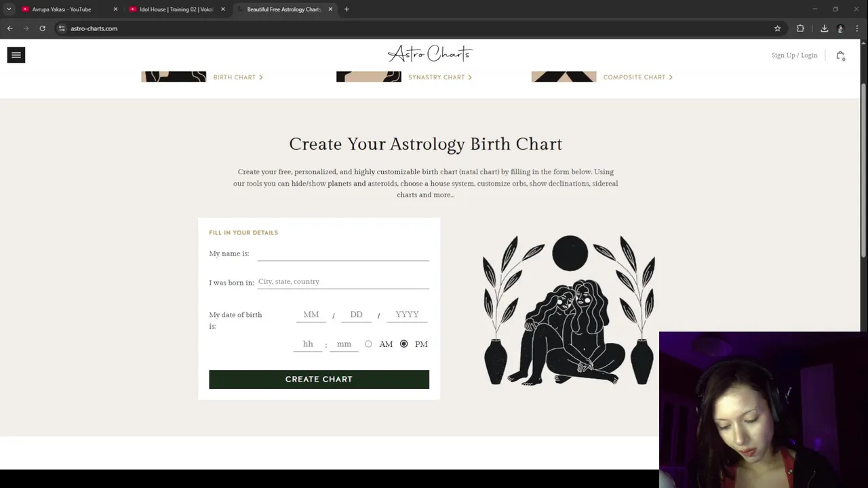This screenshot has width=868, height=488.
Task: Click the Astro Charts logo
Action: tap(430, 54)
